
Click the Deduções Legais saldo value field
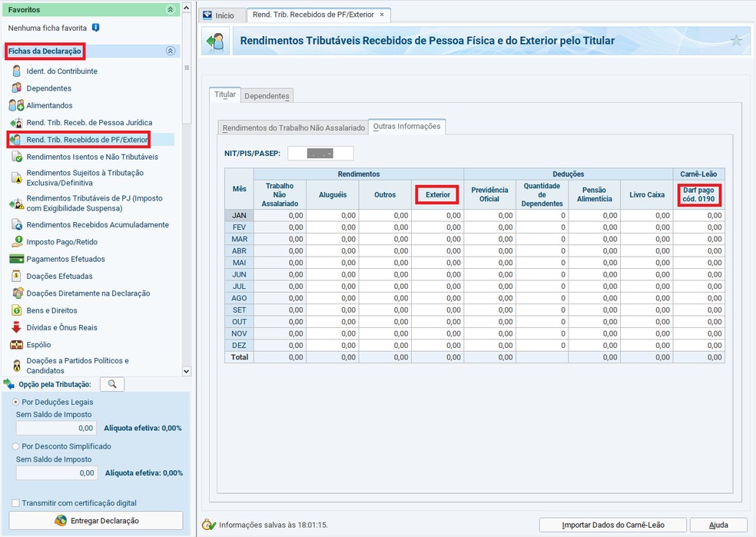click(57, 428)
